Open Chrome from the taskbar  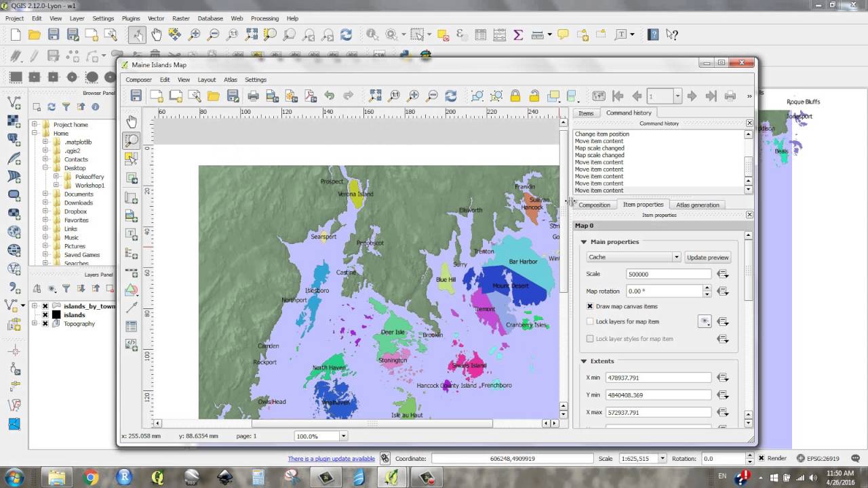91,477
